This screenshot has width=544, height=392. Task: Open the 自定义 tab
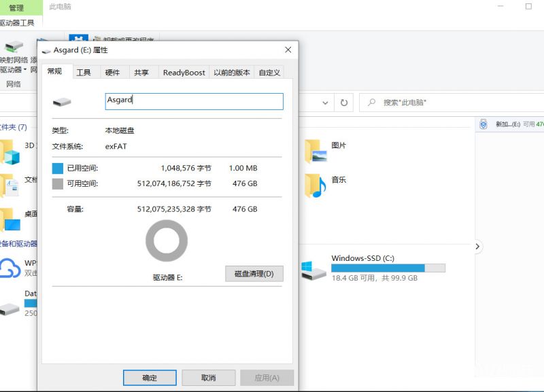point(269,73)
